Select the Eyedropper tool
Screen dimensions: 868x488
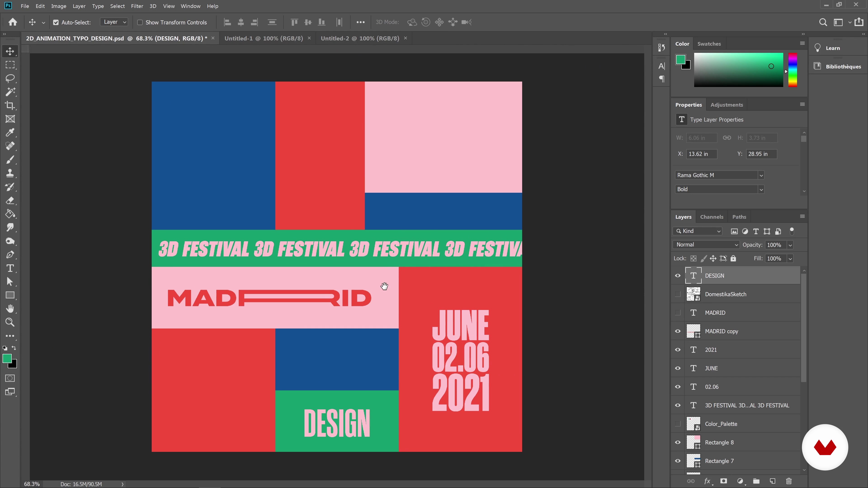(x=10, y=132)
